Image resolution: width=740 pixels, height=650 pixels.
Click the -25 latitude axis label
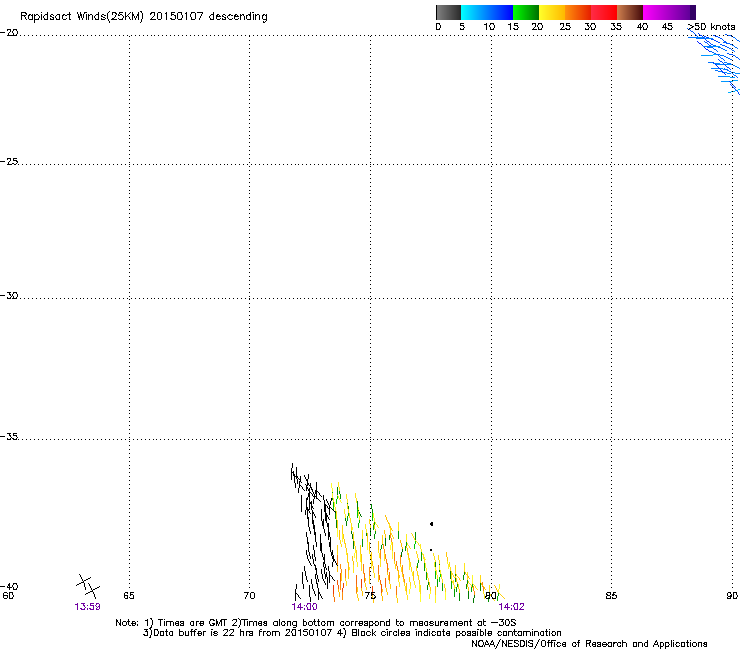tap(9, 161)
